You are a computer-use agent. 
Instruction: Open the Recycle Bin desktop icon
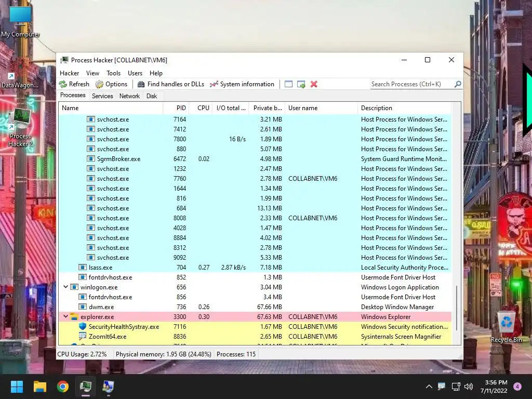click(x=506, y=327)
